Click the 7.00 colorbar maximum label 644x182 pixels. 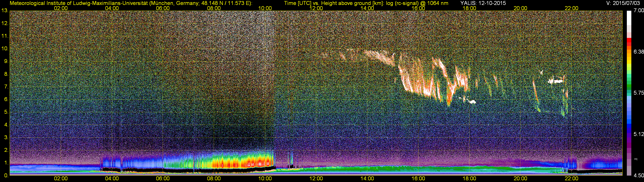[x=638, y=10]
